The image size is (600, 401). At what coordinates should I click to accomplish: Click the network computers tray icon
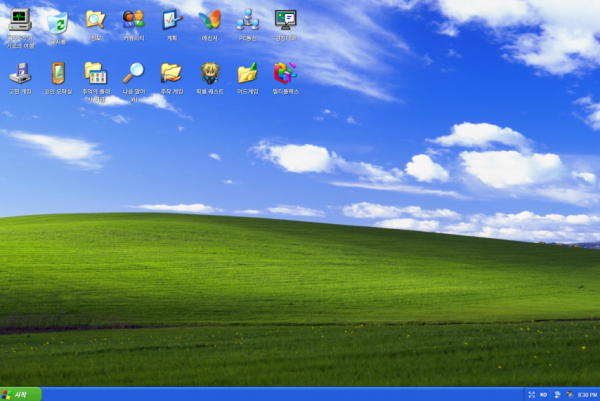click(x=557, y=394)
